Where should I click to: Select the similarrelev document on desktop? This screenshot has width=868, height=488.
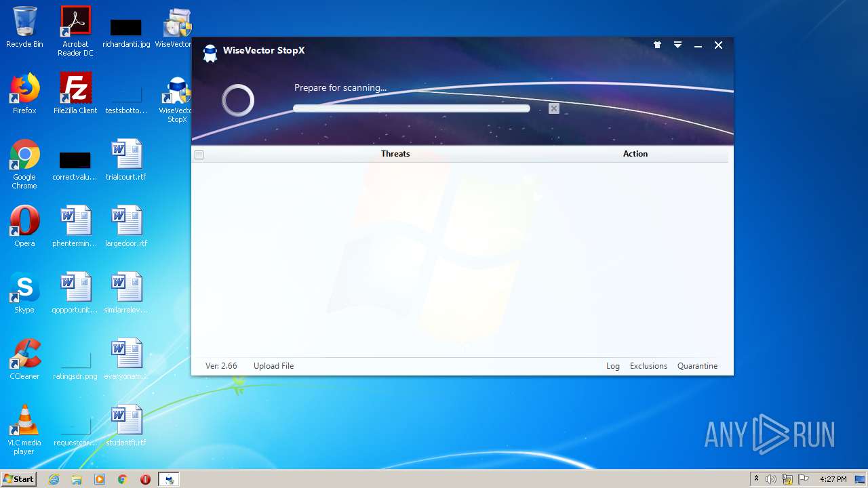click(126, 293)
